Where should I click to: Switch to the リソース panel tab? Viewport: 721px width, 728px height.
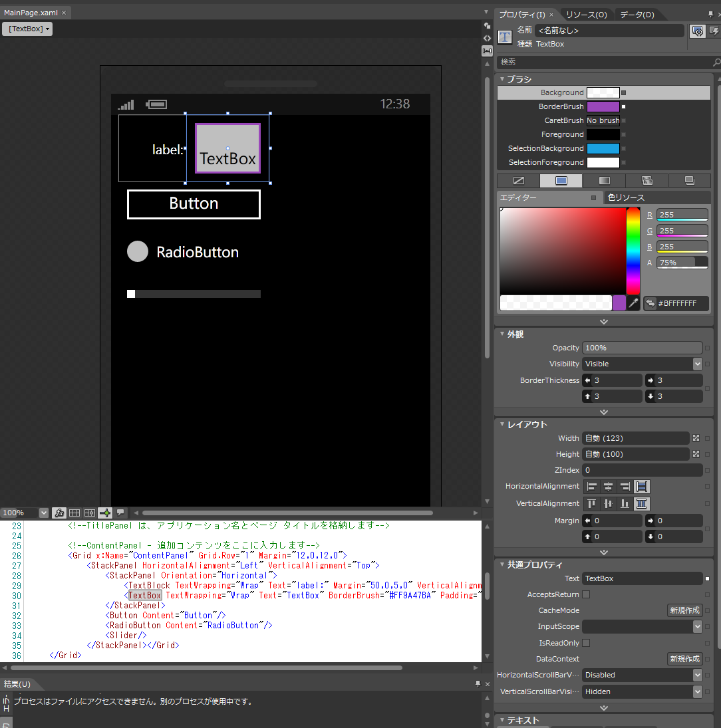click(586, 15)
